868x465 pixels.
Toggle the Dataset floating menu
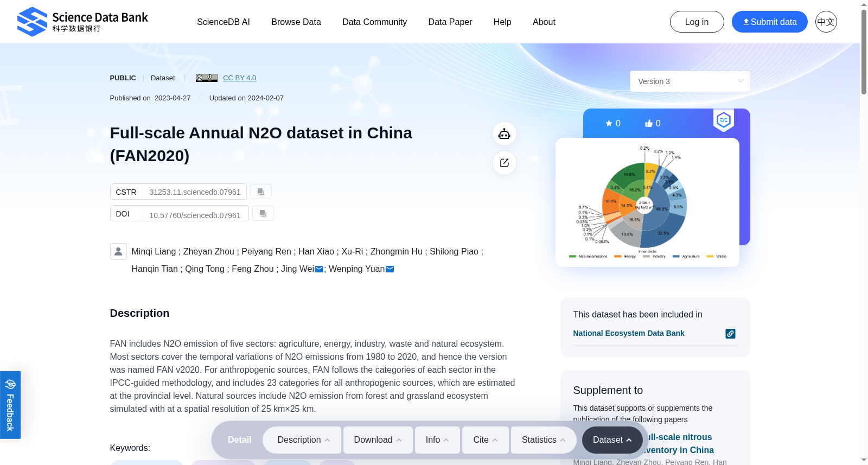pyautogui.click(x=612, y=439)
